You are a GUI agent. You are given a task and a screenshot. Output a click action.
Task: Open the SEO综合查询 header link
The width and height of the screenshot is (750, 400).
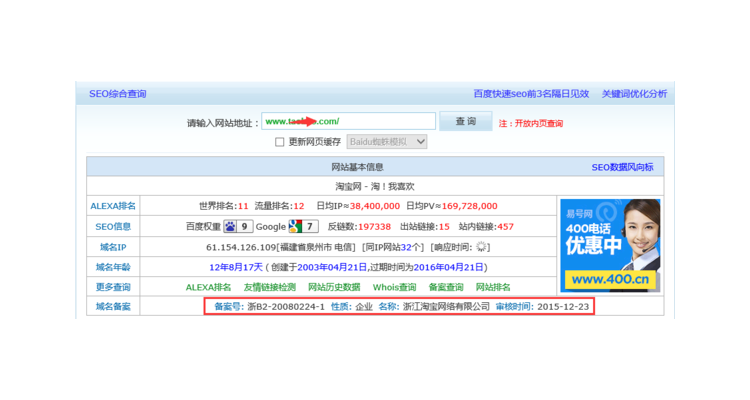(118, 94)
